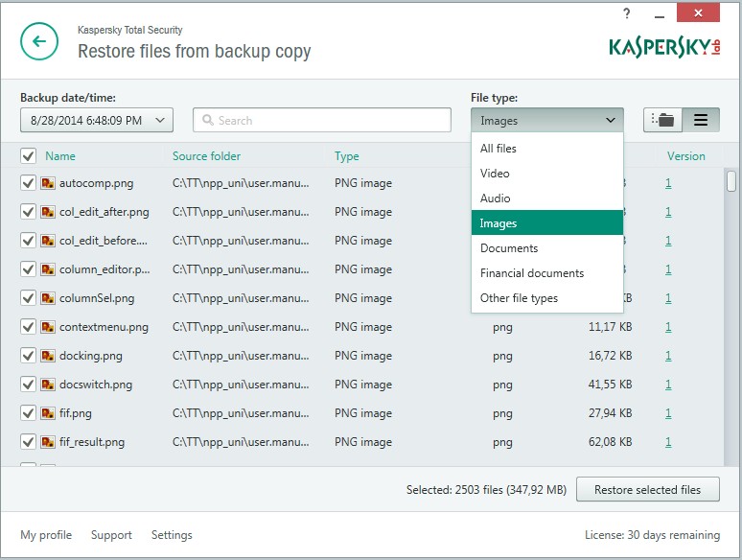Click the Kaspersky lab logo
Viewport: 742px width, 560px height.
[x=664, y=47]
